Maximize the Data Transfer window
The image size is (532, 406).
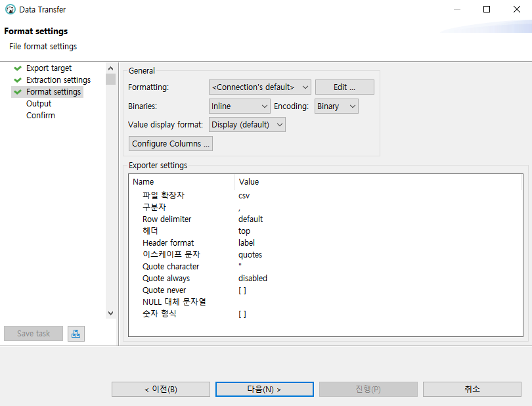click(x=487, y=9)
